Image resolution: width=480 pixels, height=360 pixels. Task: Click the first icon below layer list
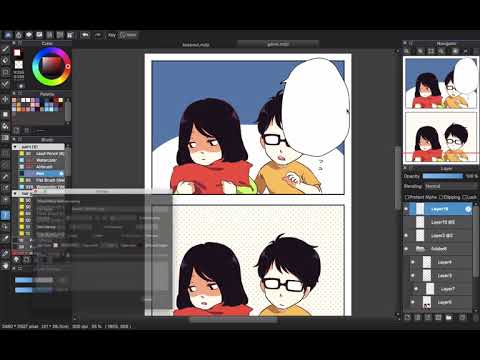click(407, 317)
